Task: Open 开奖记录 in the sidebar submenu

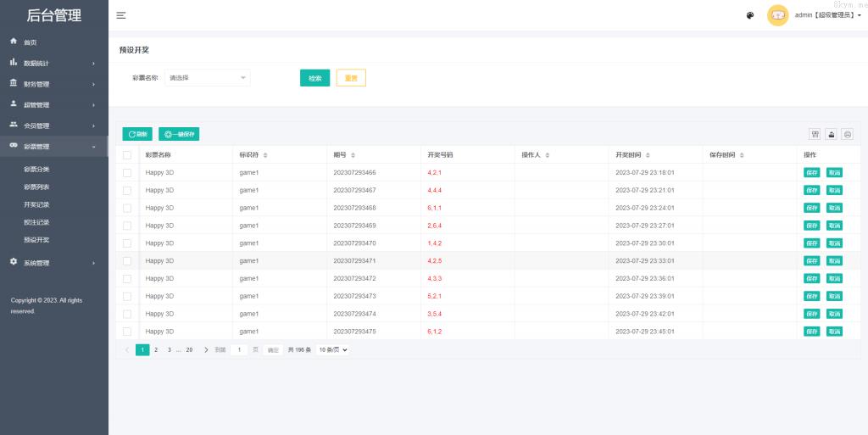Action: coord(36,204)
